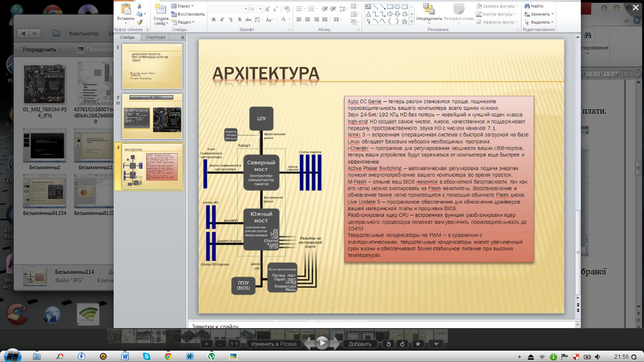Viewport: 644px width, 362px height.
Task: Rotate the image clockwise in the Picasa viewer
Action: click(x=403, y=344)
